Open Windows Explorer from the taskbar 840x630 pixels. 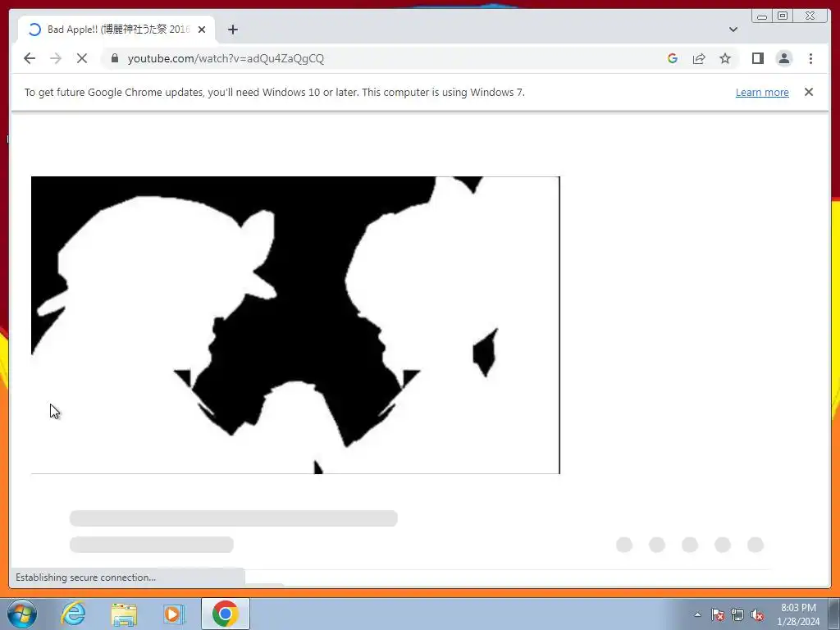pos(124,614)
